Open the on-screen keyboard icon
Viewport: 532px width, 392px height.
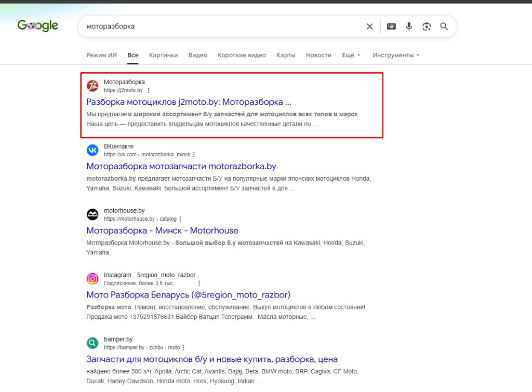391,26
